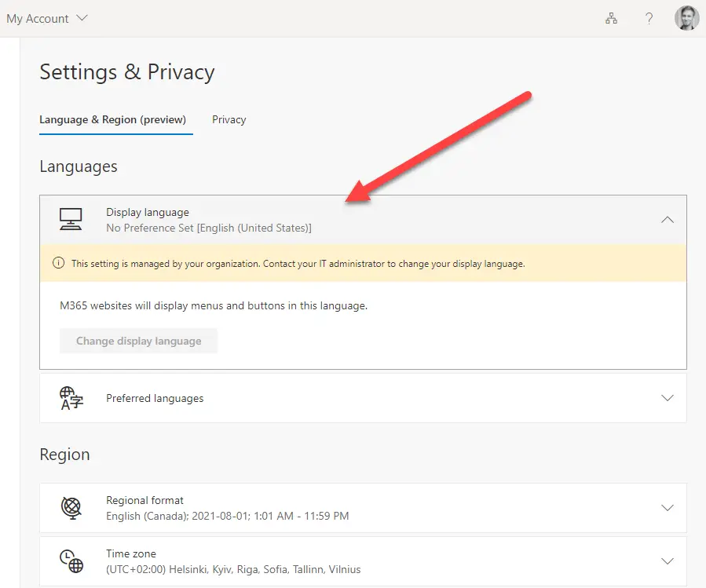Expand the Time zone section chevron
Image resolution: width=706 pixels, height=588 pixels.
tap(667, 561)
